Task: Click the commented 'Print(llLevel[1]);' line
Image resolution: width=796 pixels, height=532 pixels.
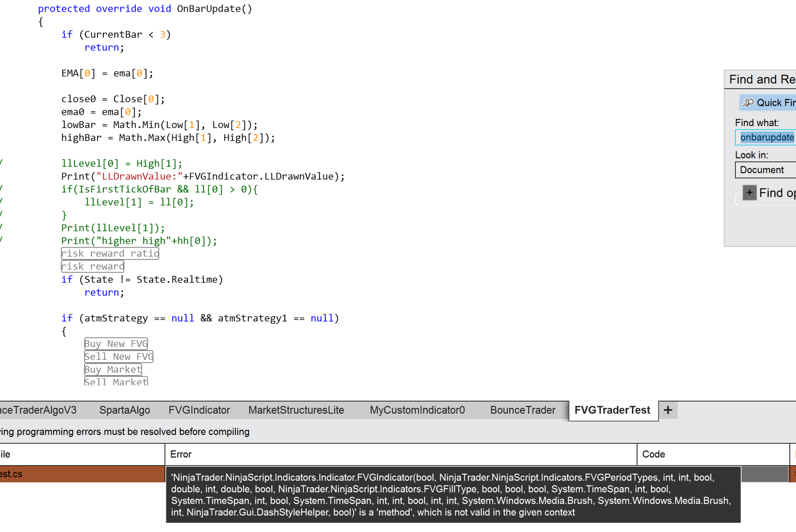Action: click(113, 228)
